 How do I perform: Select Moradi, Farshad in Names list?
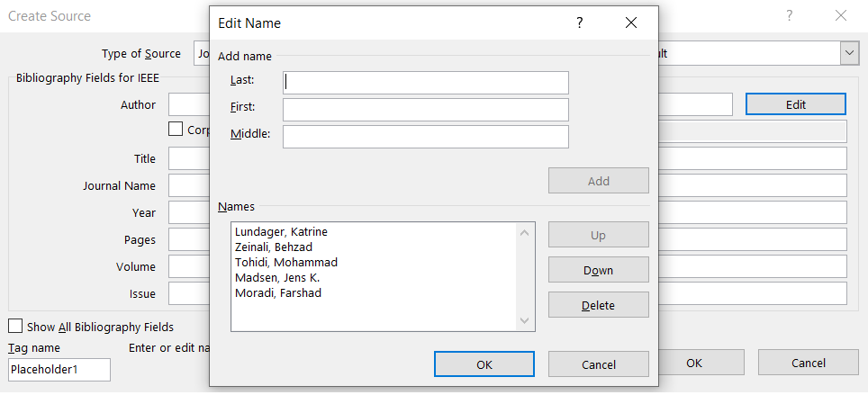click(x=277, y=293)
